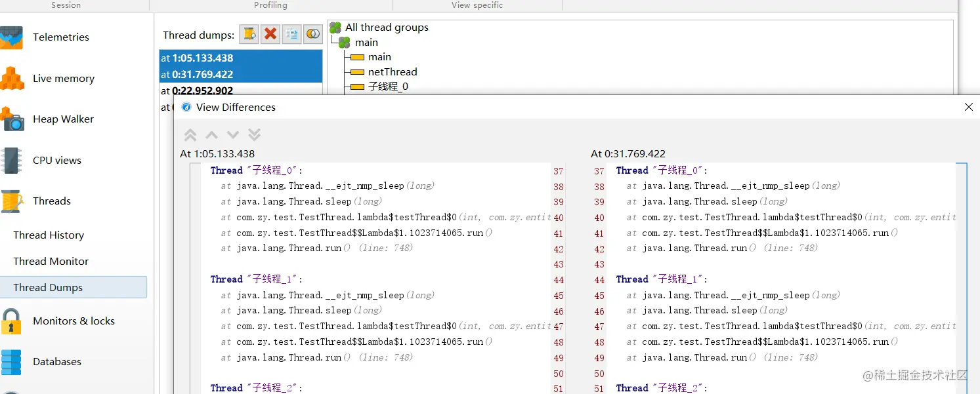
Task: Click __ejt_nmp_sleep line under 子线程_1, right pane
Action: [x=733, y=296]
